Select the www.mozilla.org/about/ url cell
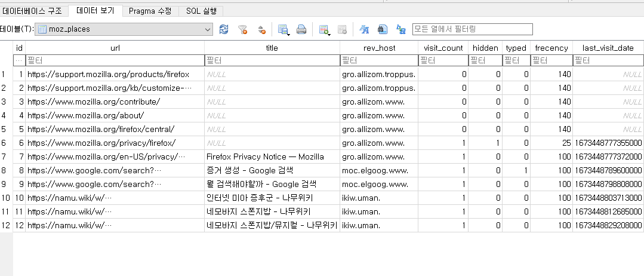The image size is (644, 276). [x=115, y=115]
